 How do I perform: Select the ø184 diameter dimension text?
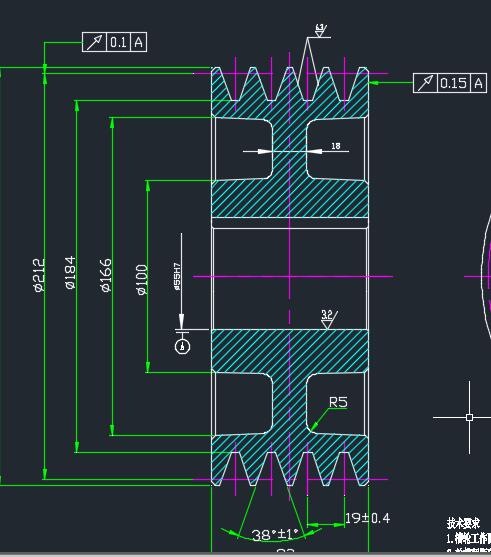click(x=71, y=272)
